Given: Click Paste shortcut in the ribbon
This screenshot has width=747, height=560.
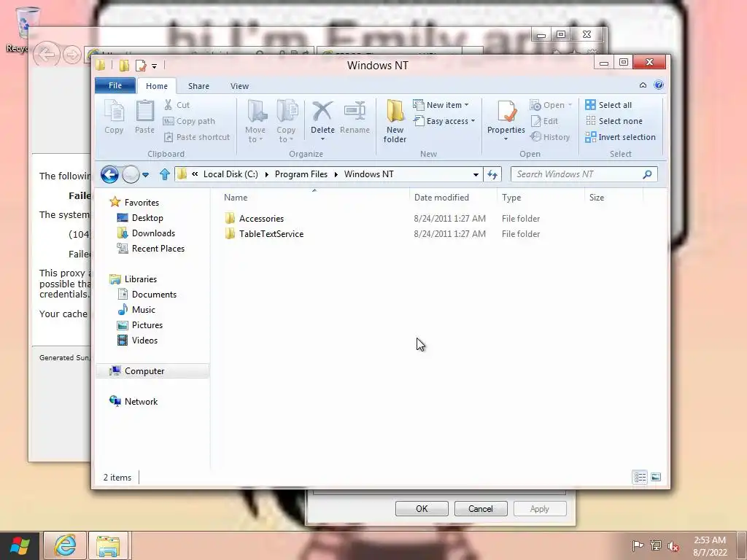Looking at the screenshot, I should 197,137.
